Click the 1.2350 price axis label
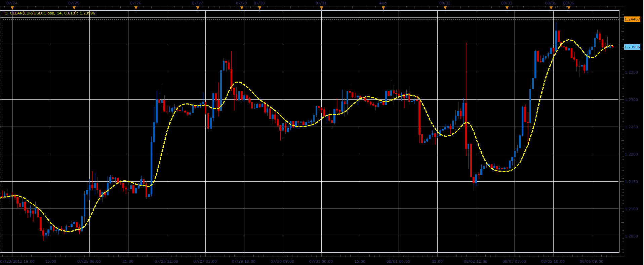Viewport: 644px width, 265px height. (x=631, y=72)
